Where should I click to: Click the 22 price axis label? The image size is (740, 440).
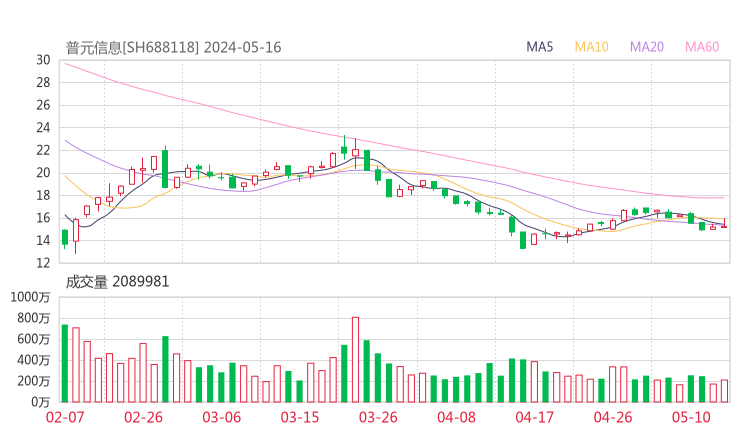[43, 150]
